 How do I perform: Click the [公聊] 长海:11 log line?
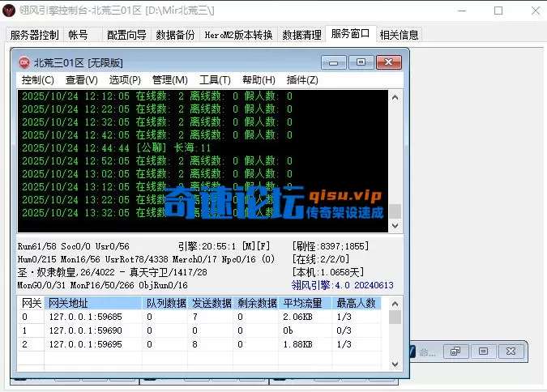click(117, 148)
